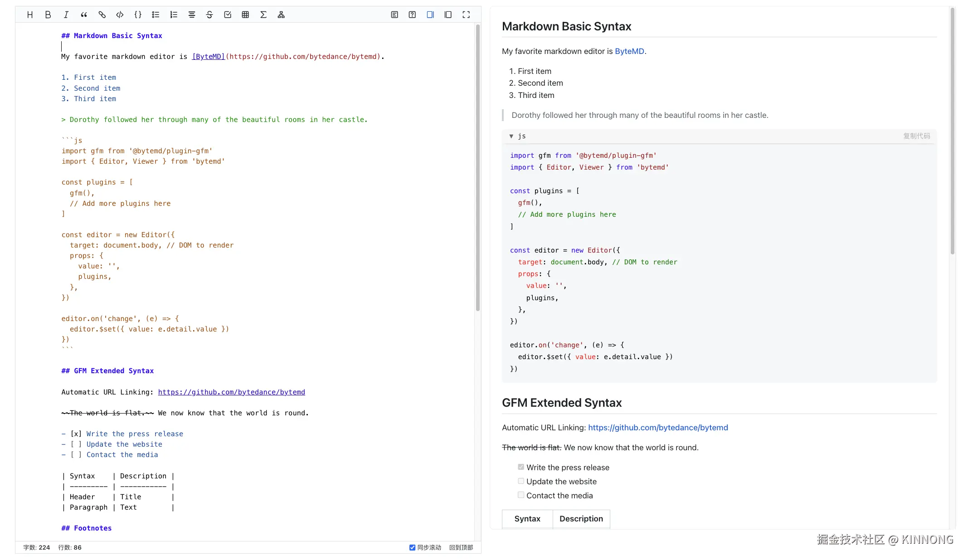Check the 'Contact the media' task
Viewport: 968px width, 560px height.
pyautogui.click(x=521, y=495)
